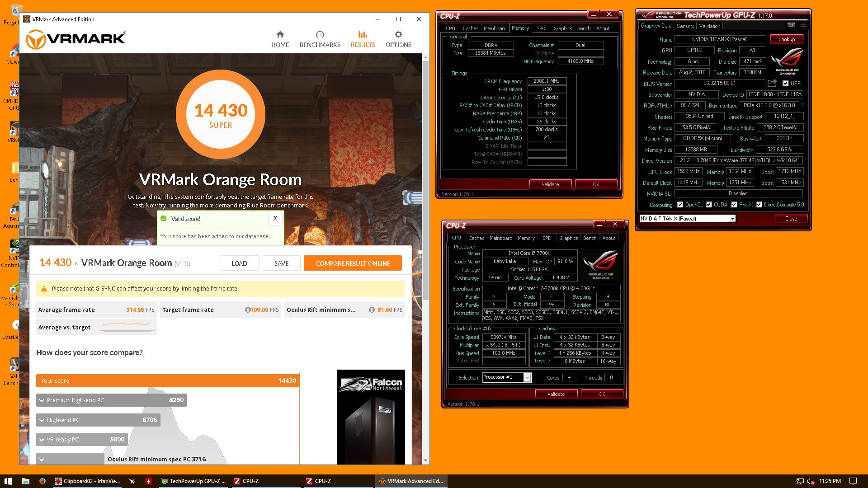Click the clock showing 11:25 PM
The height and width of the screenshot is (488, 868).
pyautogui.click(x=830, y=481)
